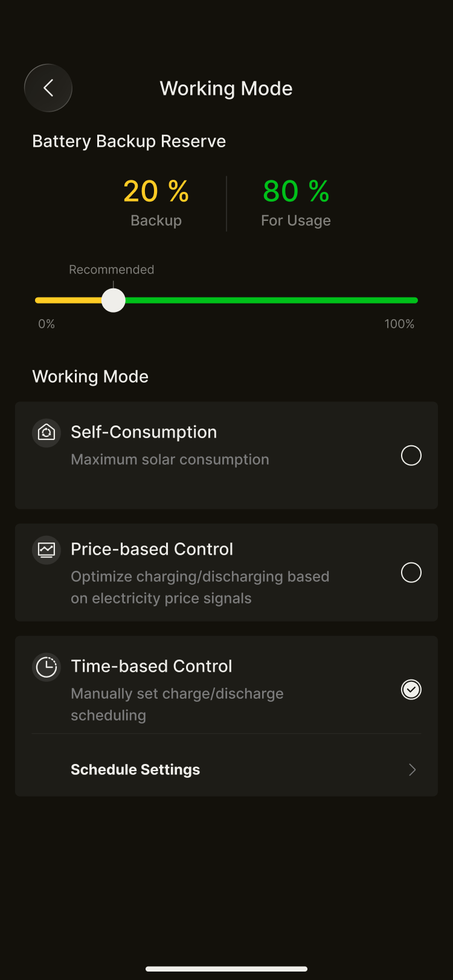Click the yellow portion of the slider
The height and width of the screenshot is (980, 453).
tap(66, 300)
